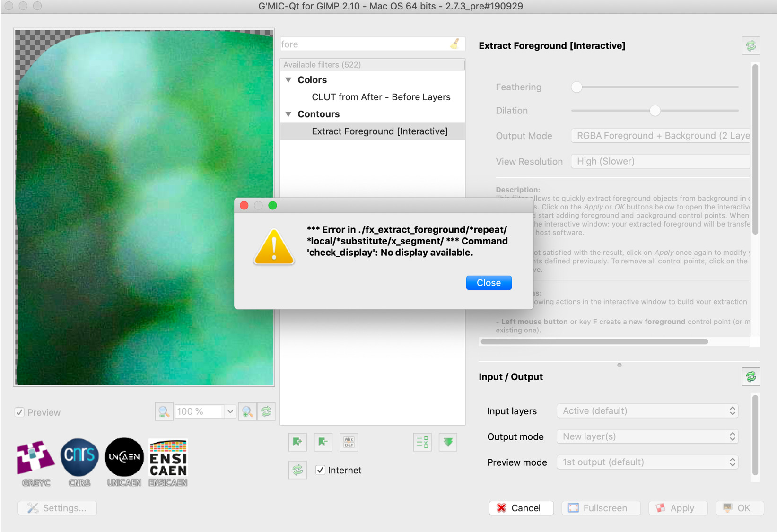Screen dimensions: 777x532
Task: Click the 'Dilation' label
Action: click(512, 111)
